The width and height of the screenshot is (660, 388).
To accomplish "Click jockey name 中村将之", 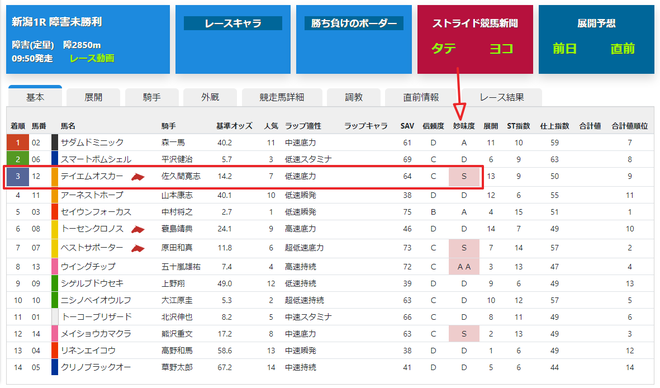I will pos(177,212).
